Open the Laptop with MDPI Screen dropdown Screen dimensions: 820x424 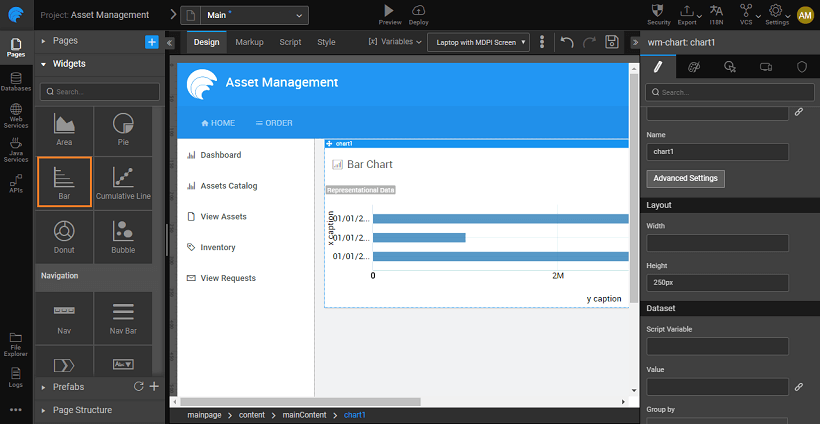point(478,42)
